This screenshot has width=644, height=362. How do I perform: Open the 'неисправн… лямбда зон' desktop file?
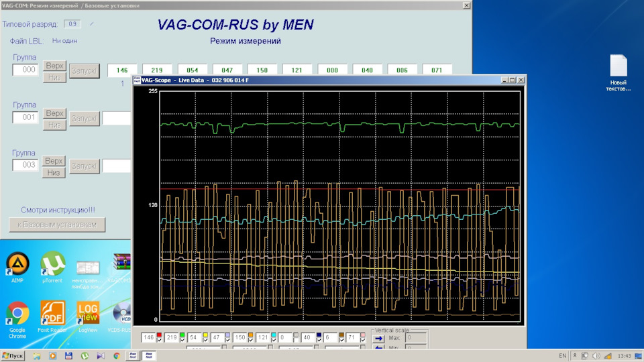coord(87,274)
